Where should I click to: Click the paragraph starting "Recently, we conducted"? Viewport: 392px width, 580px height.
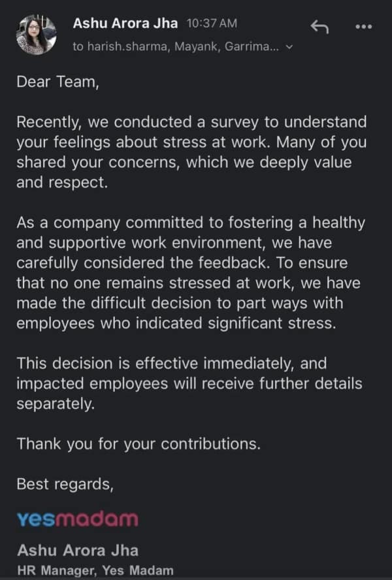coord(191,152)
